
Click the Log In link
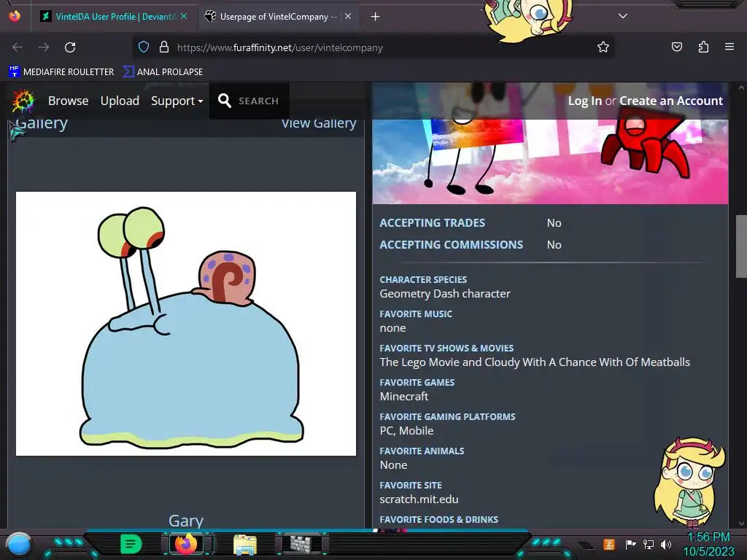[x=584, y=101]
